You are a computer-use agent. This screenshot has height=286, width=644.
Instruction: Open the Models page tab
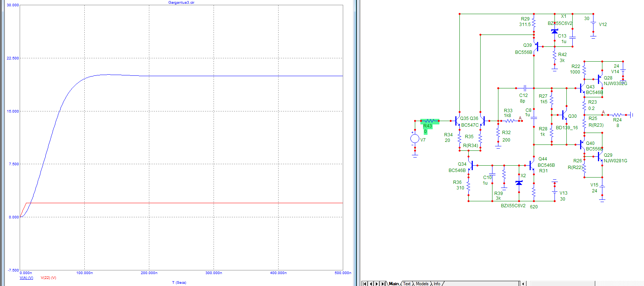point(422,283)
